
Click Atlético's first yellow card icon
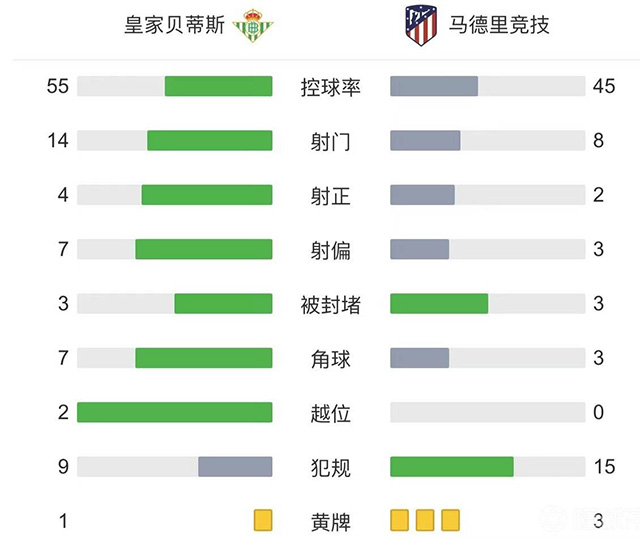[x=399, y=520]
